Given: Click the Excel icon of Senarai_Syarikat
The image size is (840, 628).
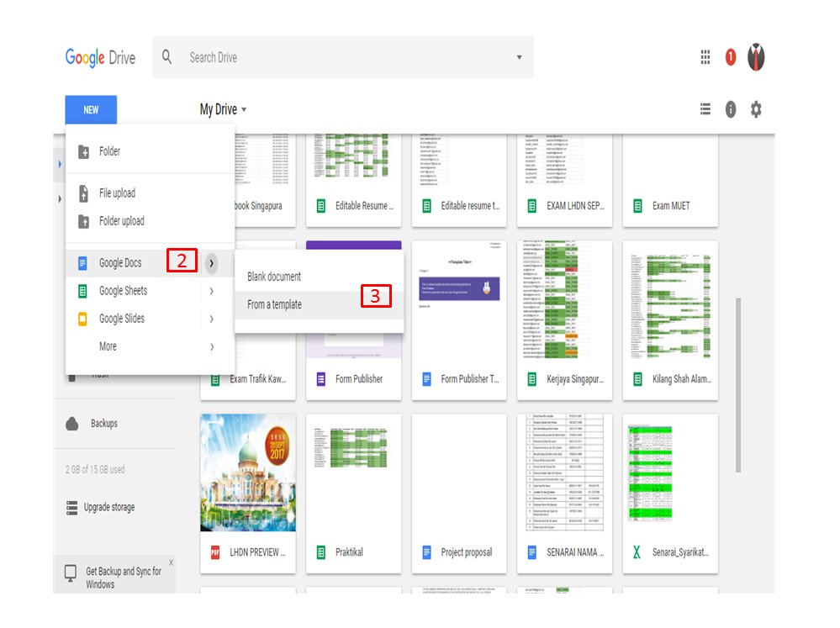Looking at the screenshot, I should pyautogui.click(x=637, y=552).
